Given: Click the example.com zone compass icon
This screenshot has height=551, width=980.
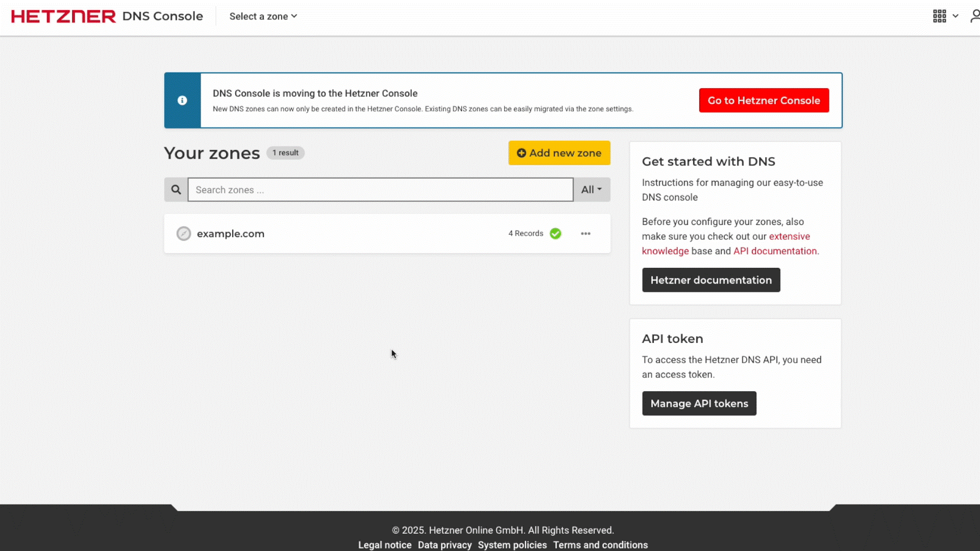Looking at the screenshot, I should (184, 234).
